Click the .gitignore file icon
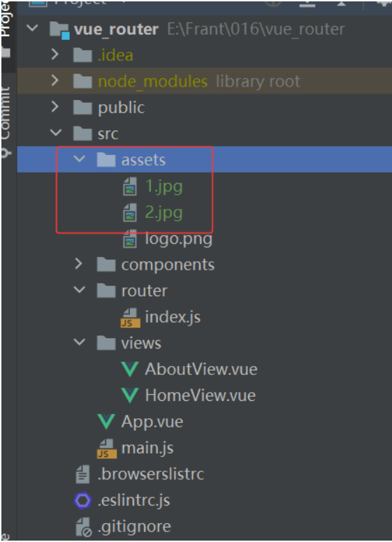This screenshot has width=392, height=542. (83, 527)
